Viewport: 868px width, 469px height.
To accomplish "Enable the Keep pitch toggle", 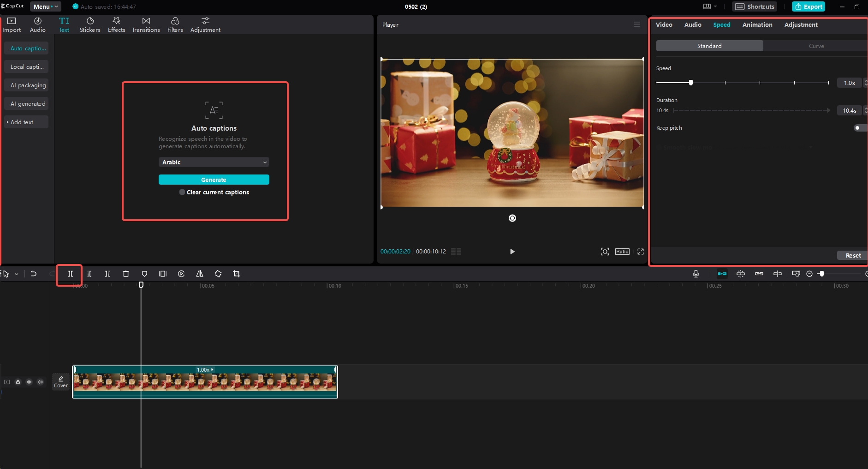I will tap(859, 128).
